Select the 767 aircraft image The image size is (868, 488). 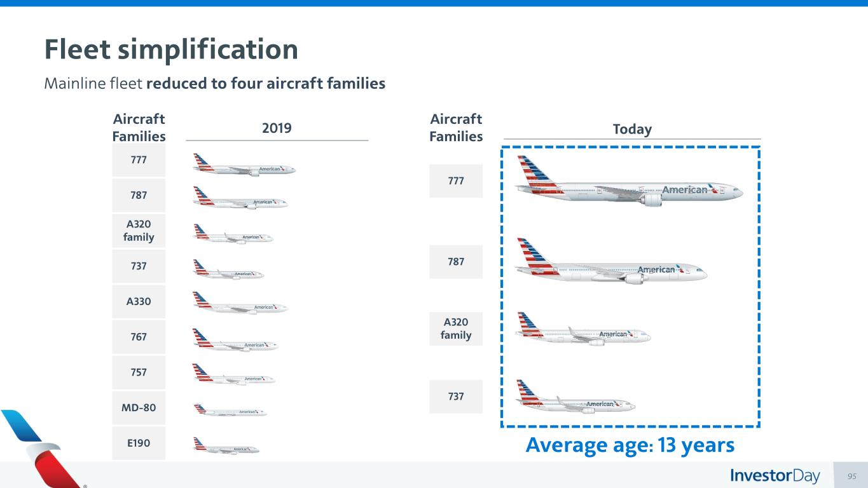coord(235,339)
